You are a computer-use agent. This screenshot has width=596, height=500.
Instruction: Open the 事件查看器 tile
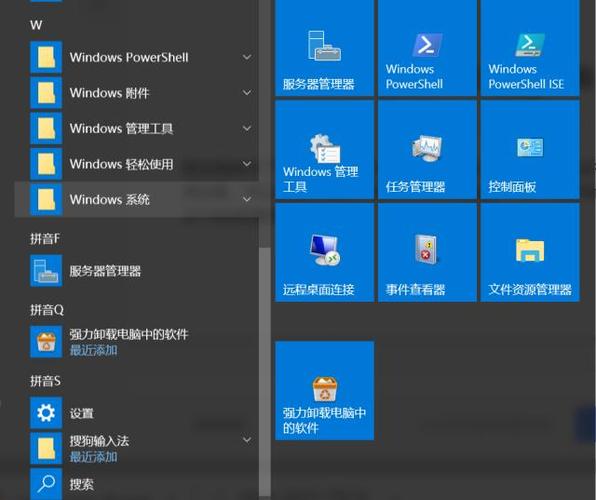(x=427, y=253)
